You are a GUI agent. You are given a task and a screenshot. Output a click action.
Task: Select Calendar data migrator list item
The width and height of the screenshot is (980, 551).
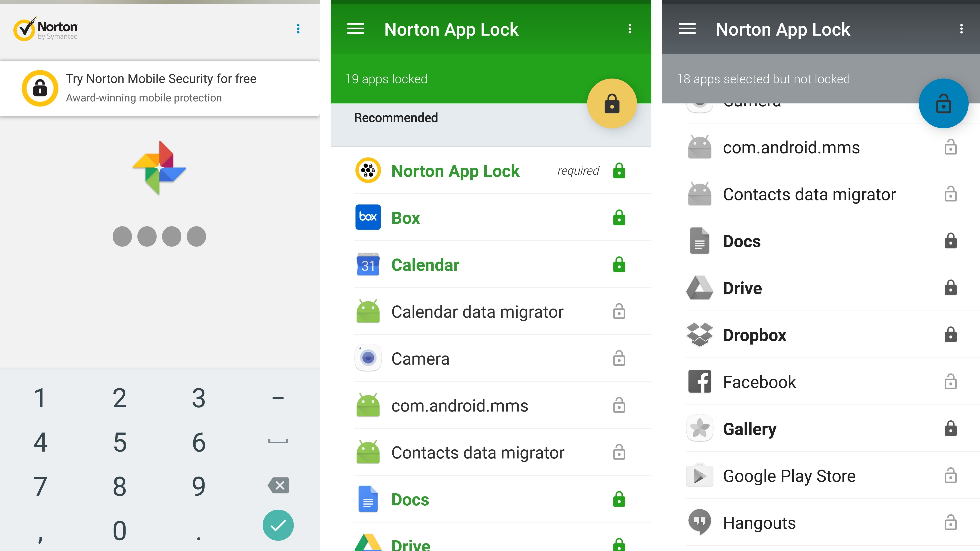pyautogui.click(x=477, y=312)
